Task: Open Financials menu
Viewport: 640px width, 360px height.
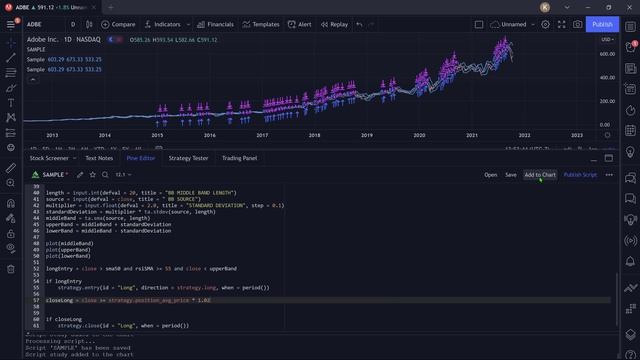Action: tap(215, 24)
